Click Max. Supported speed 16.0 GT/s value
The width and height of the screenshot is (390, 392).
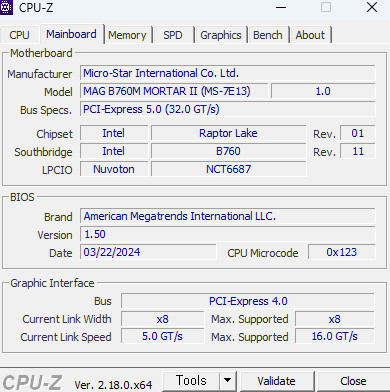click(x=335, y=336)
